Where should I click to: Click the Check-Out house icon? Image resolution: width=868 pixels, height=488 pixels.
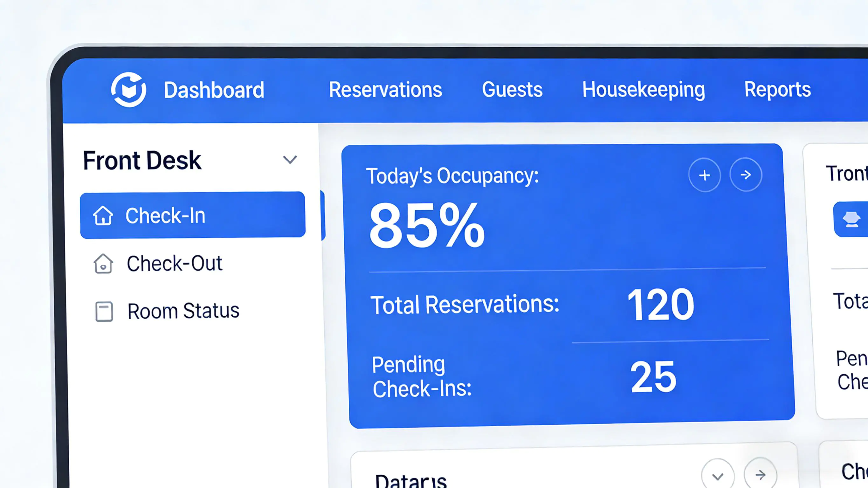[x=103, y=264]
